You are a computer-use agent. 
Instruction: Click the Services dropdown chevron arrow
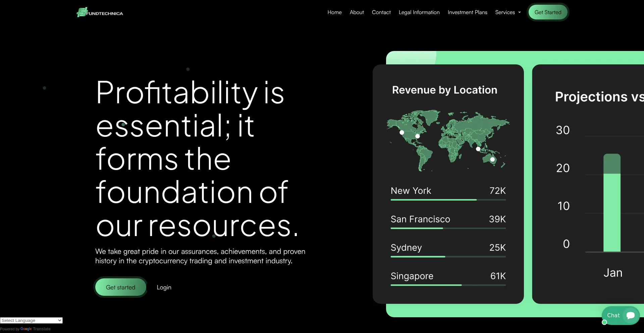click(x=520, y=12)
